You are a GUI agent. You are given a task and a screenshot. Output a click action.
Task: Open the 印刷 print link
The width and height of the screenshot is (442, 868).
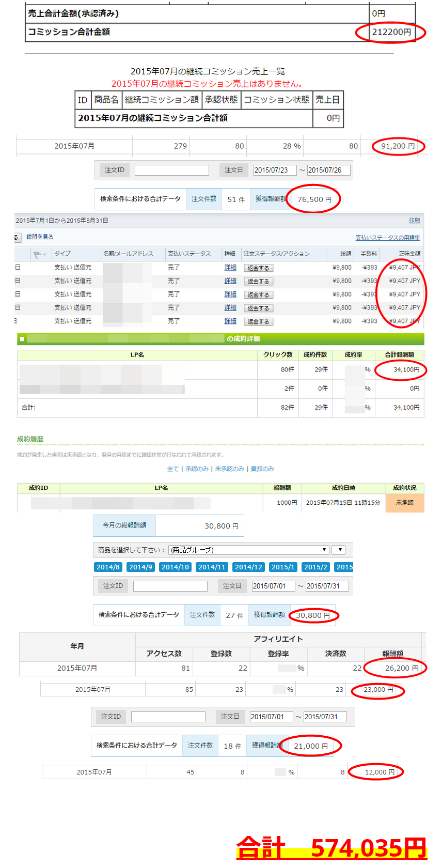point(414,221)
